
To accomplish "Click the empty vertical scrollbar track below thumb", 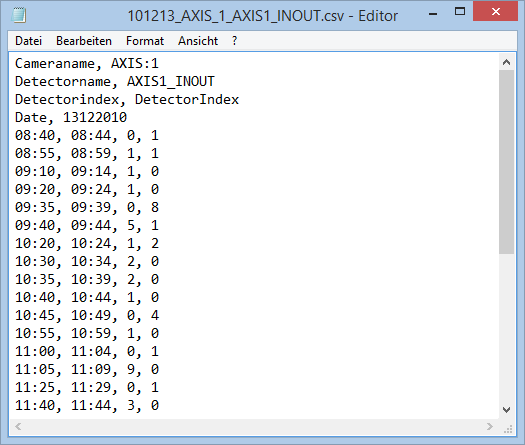I will (x=506, y=328).
